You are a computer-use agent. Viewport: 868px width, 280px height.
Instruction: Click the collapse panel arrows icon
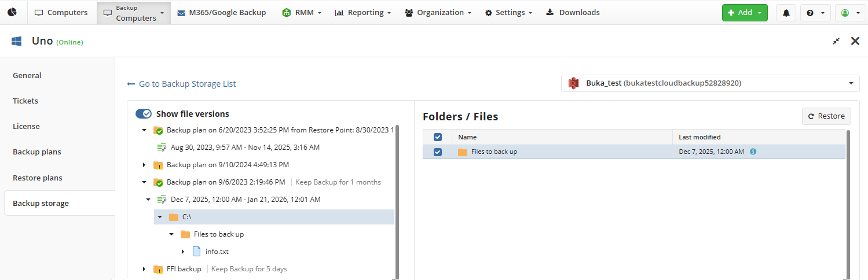click(x=836, y=41)
